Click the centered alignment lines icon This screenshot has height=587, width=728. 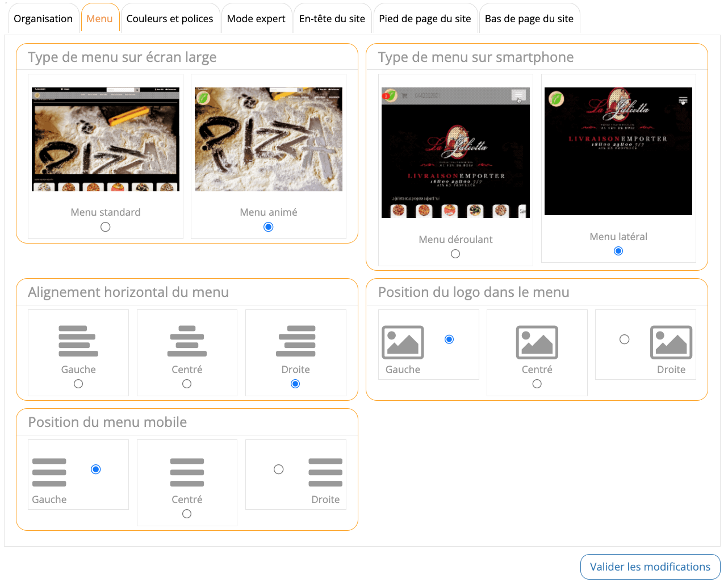click(x=187, y=341)
